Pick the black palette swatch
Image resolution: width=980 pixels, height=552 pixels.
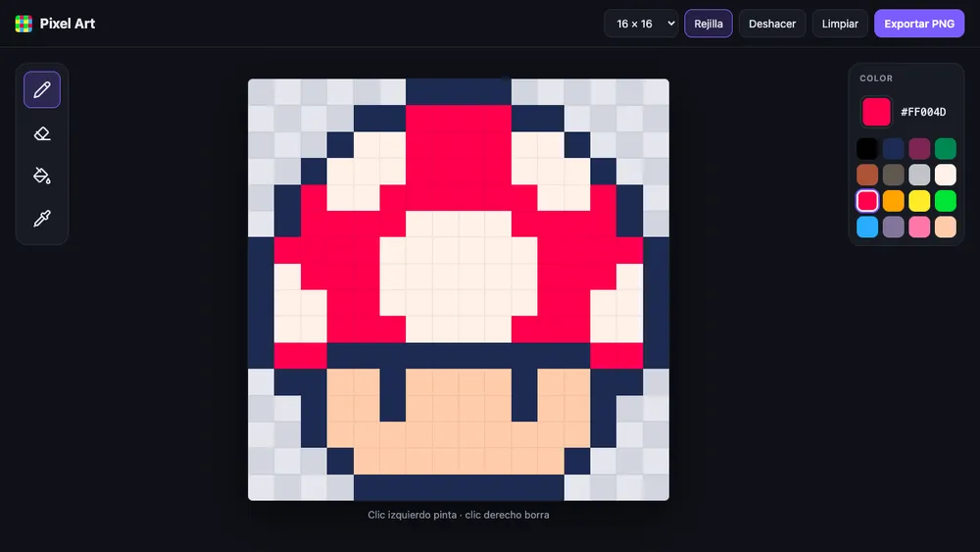click(x=867, y=149)
